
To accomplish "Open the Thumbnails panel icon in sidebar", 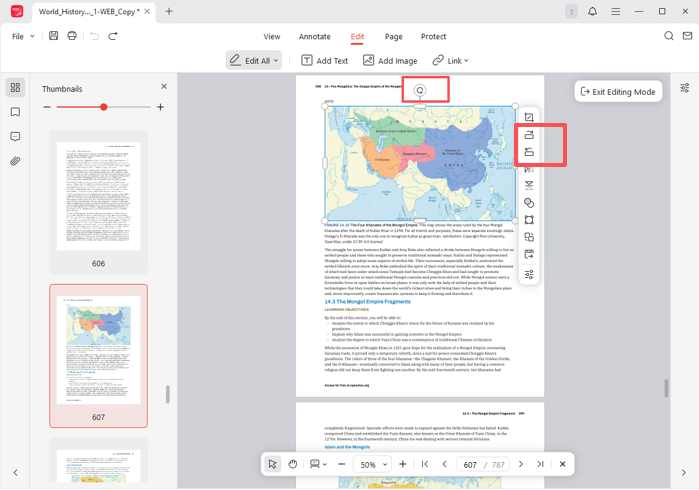I will pyautogui.click(x=15, y=87).
